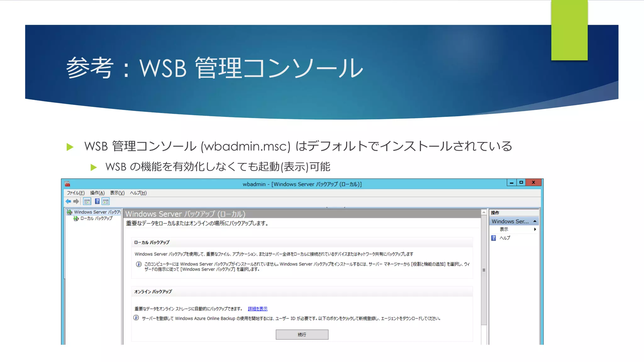Open the 操作(A) menu
This screenshot has width=644, height=362.
[x=97, y=193]
